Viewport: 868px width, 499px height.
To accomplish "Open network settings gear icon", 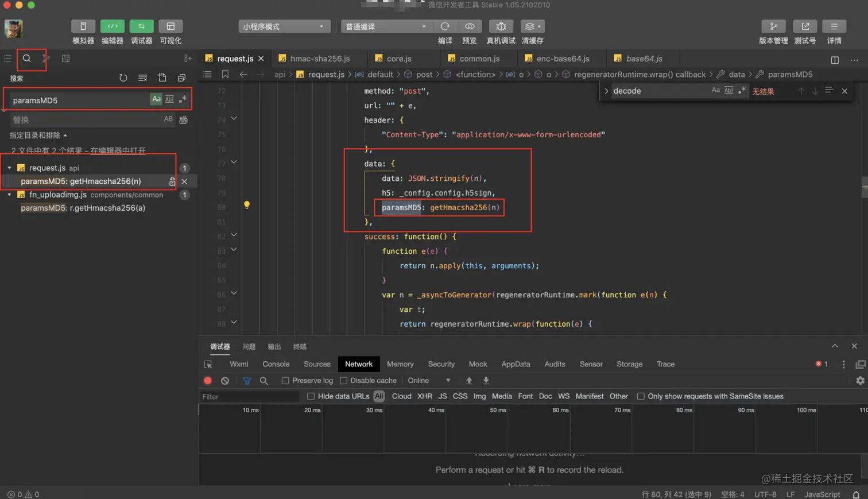I will pyautogui.click(x=860, y=381).
